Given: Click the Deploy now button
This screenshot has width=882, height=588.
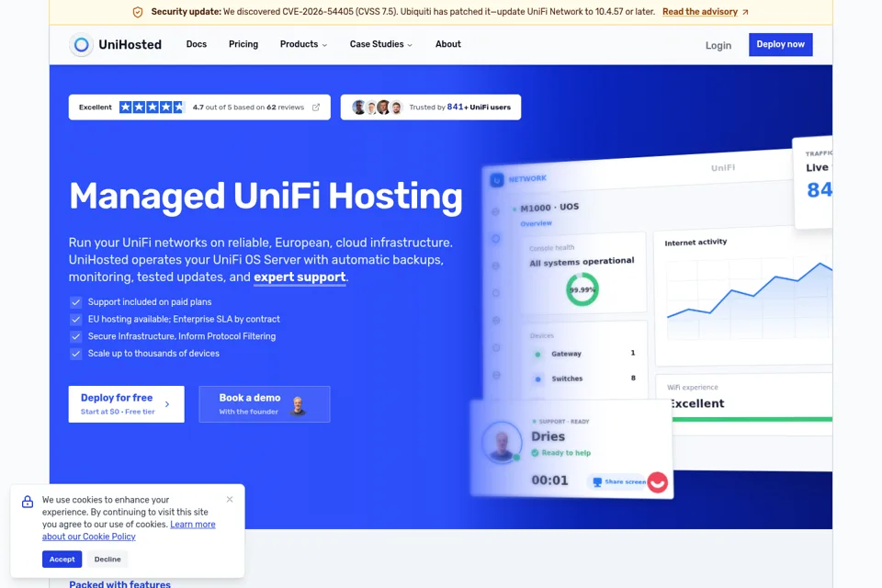Looking at the screenshot, I should [x=780, y=44].
